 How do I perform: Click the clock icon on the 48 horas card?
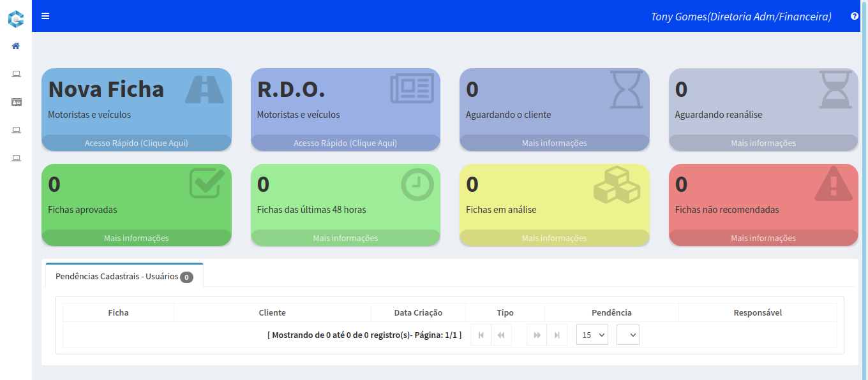pos(417,185)
